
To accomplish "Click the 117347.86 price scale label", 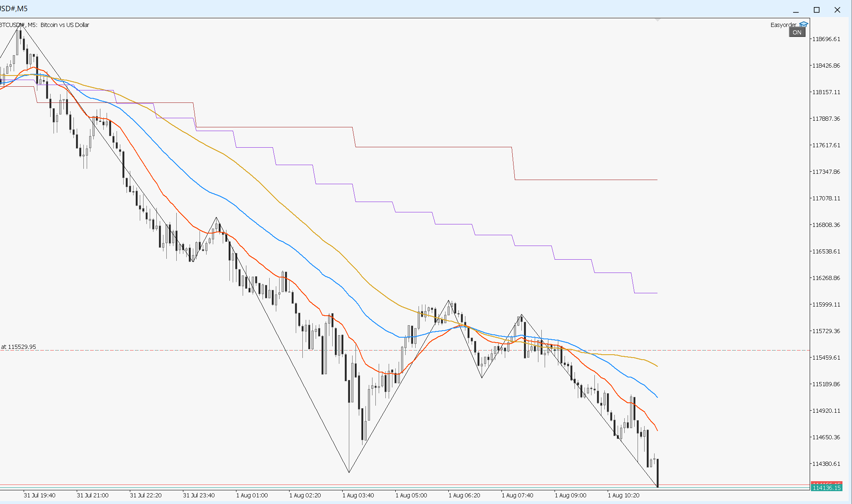I will [x=826, y=172].
